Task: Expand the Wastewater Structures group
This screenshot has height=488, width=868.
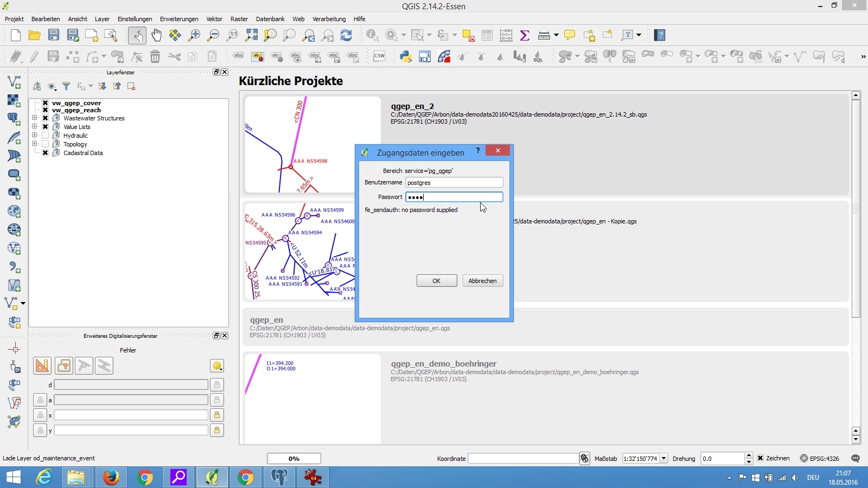Action: pos(35,118)
